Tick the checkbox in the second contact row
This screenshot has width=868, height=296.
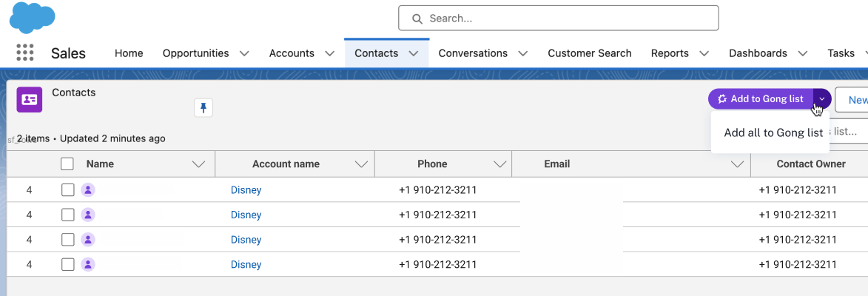click(67, 215)
